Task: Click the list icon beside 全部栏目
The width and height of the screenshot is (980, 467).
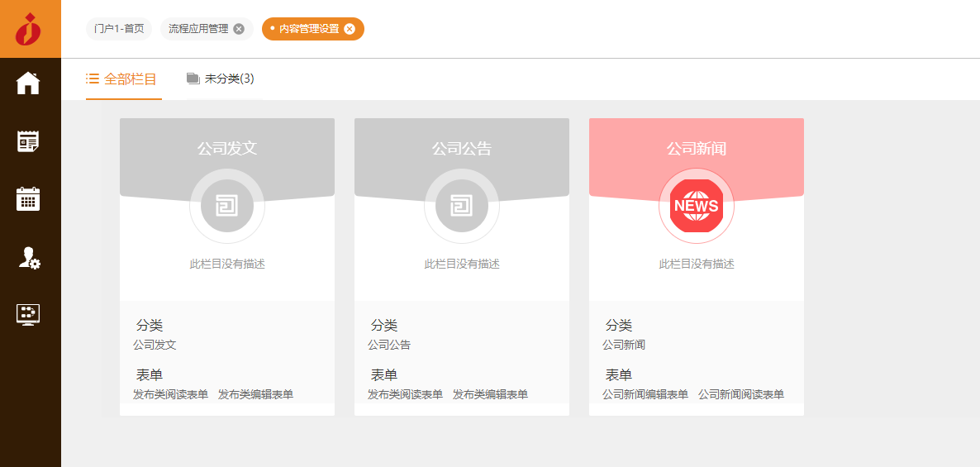Action: pos(93,79)
